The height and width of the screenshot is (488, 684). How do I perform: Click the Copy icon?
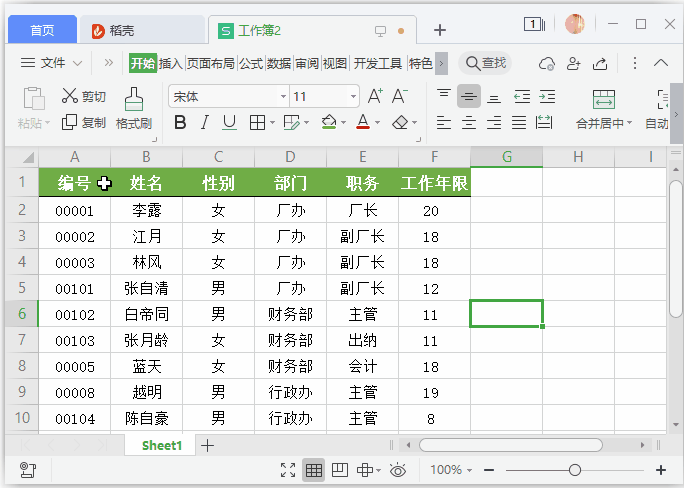coord(69,122)
